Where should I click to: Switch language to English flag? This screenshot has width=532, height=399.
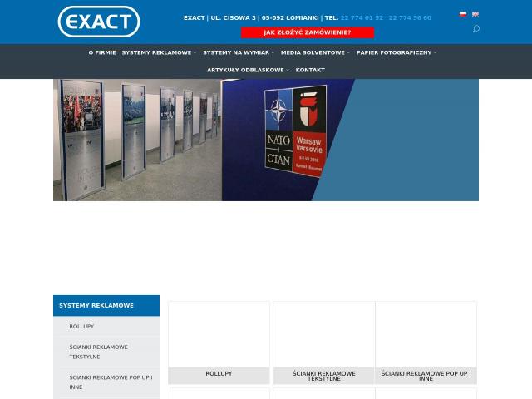(475, 14)
